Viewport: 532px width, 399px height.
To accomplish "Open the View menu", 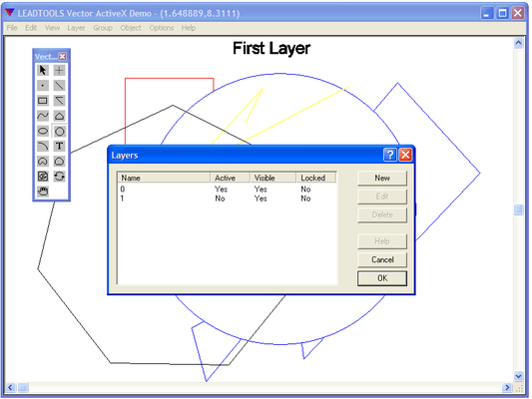I will pos(52,28).
